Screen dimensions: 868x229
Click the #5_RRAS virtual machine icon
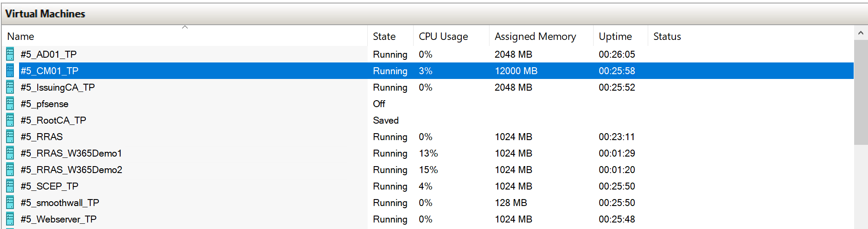pyautogui.click(x=10, y=137)
